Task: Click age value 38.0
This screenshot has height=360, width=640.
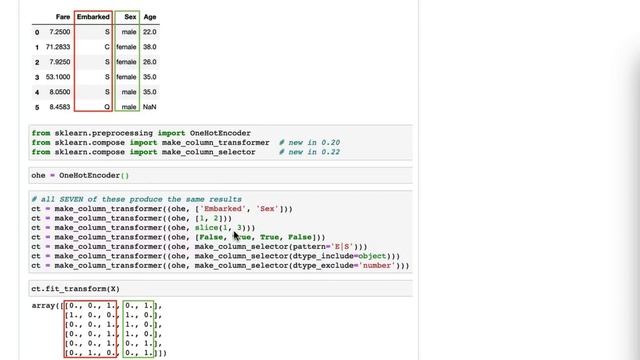Action: pyautogui.click(x=149, y=47)
